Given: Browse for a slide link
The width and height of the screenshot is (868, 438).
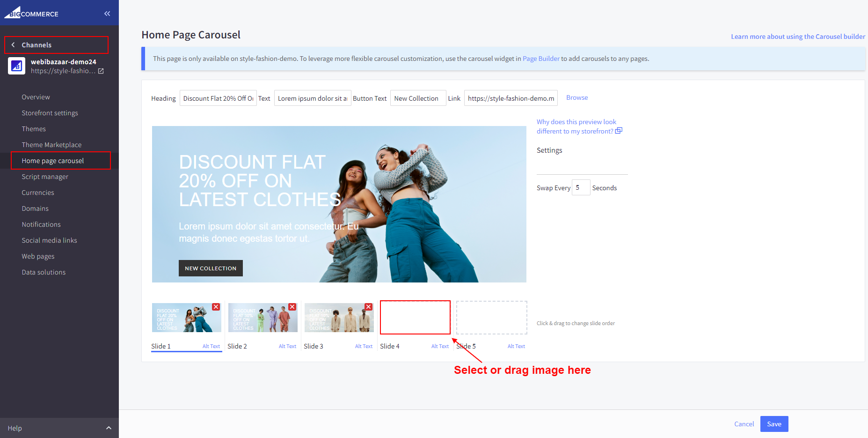Looking at the screenshot, I should point(576,97).
